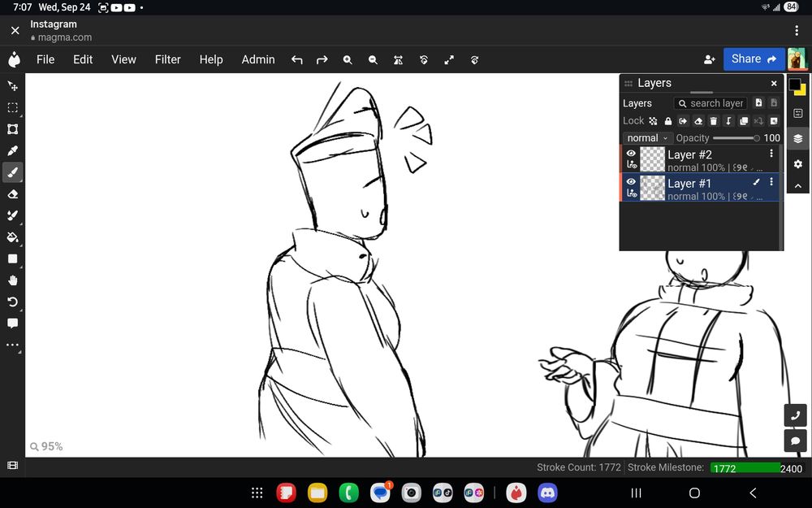
Task: Select the Eraser tool
Action: click(12, 194)
